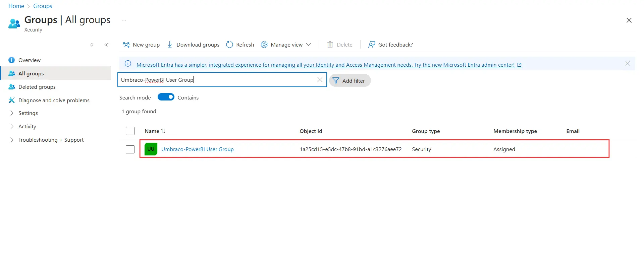Close the Groups blade with X

(x=629, y=20)
